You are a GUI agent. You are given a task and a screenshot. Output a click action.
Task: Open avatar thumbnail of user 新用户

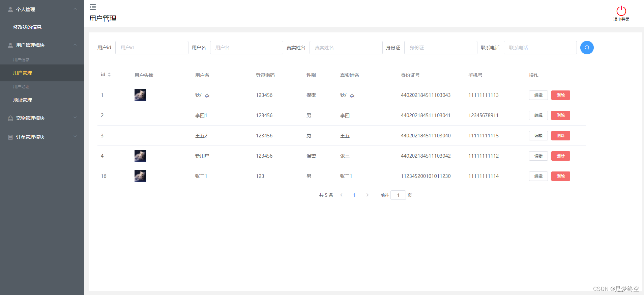[140, 156]
